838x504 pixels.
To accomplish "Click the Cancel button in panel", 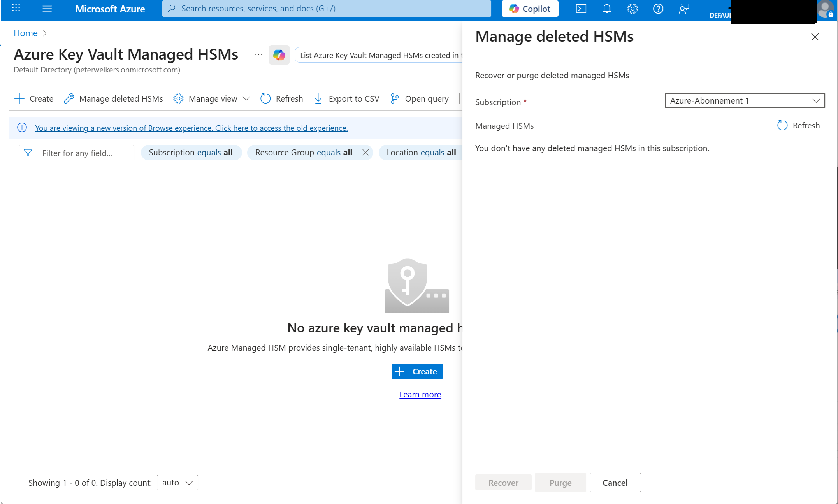I will [x=615, y=483].
